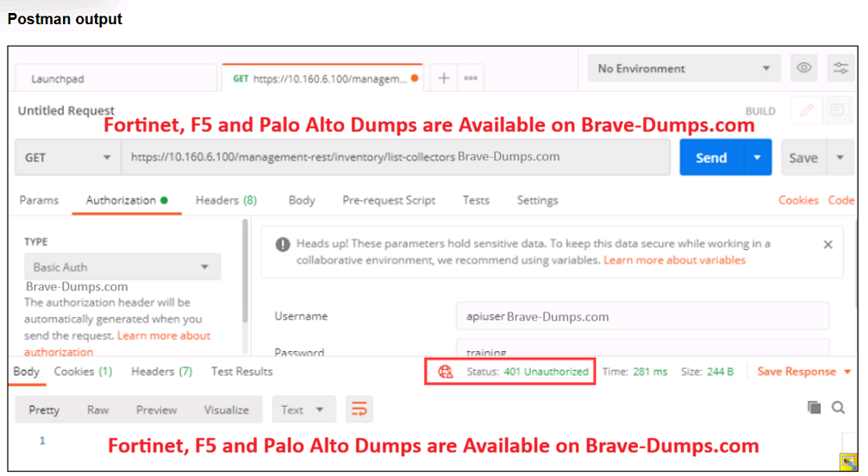Dismiss the Heads up notice
Image resolution: width=868 pixels, height=476 pixels.
tap(827, 245)
